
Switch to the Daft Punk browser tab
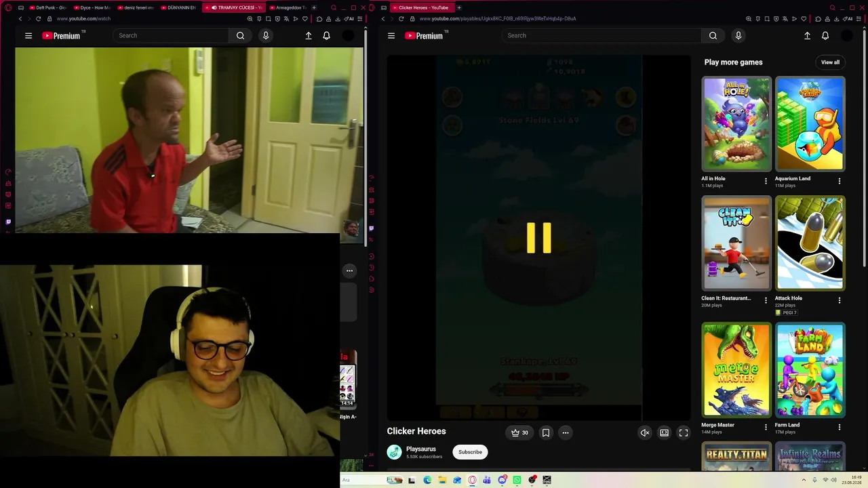click(47, 7)
